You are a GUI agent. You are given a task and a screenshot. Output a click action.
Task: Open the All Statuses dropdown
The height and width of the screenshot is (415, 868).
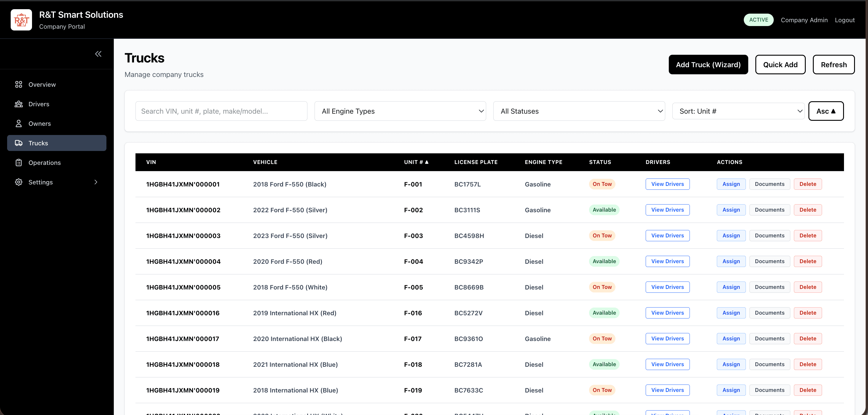click(579, 111)
